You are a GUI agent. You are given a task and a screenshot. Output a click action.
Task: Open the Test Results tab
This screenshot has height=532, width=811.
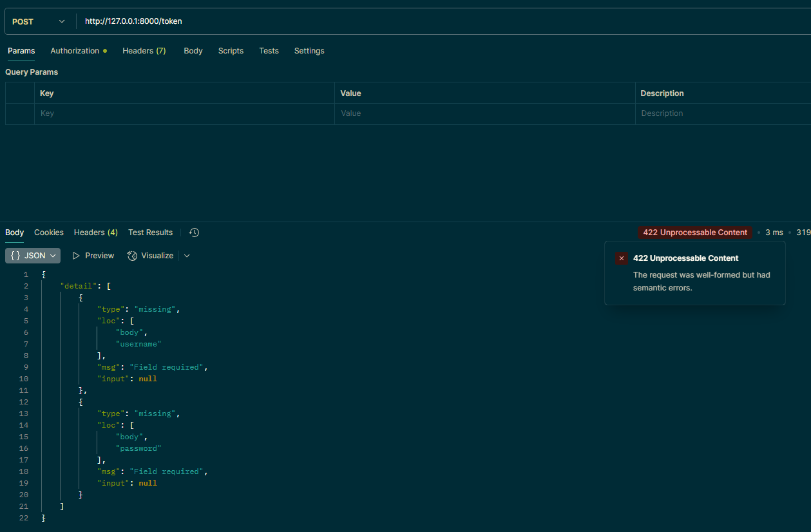coord(150,233)
